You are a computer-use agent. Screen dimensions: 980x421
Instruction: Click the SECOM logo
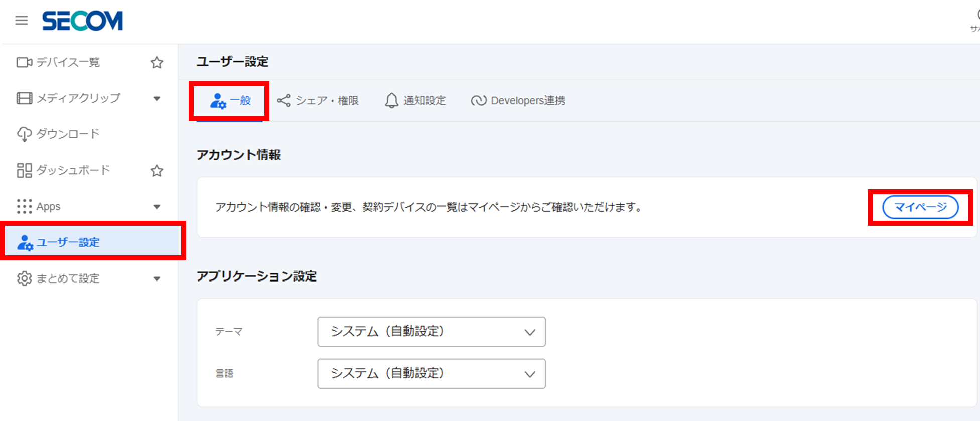(x=83, y=21)
